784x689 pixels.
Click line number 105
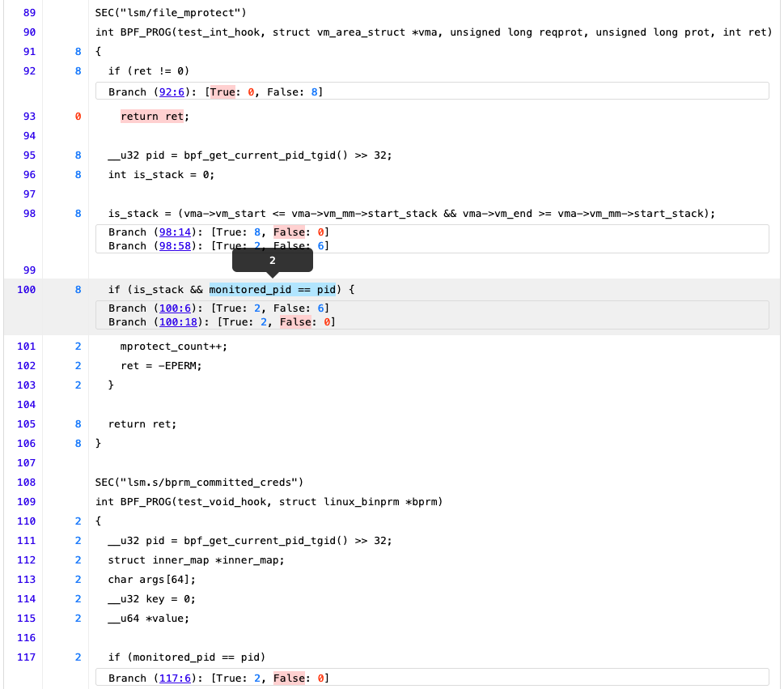[27, 424]
